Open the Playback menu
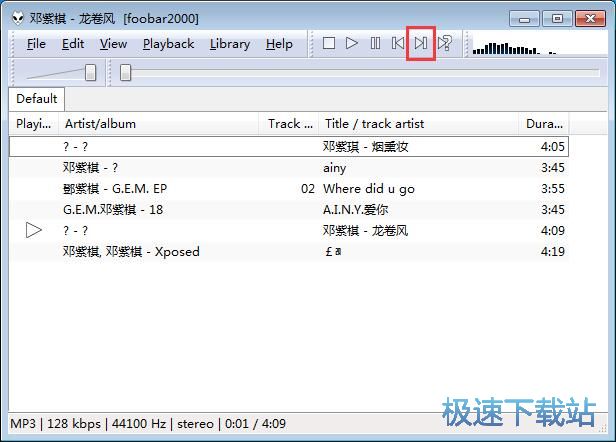 pyautogui.click(x=168, y=44)
